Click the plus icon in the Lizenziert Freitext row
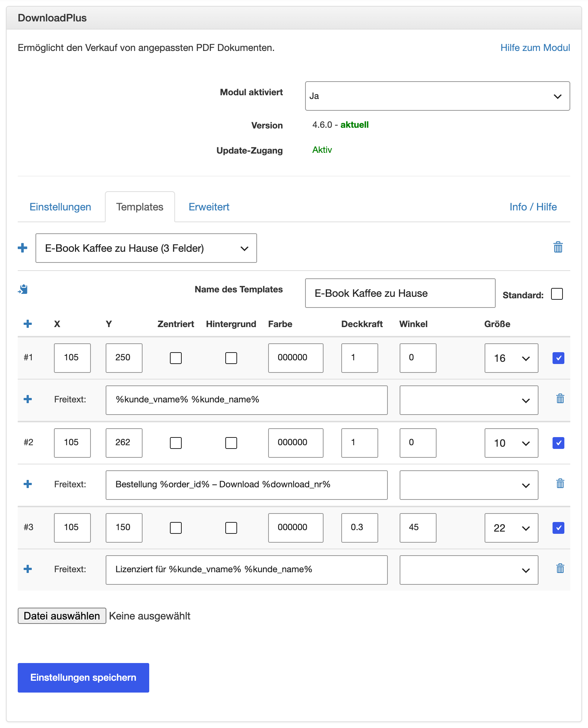 click(28, 569)
